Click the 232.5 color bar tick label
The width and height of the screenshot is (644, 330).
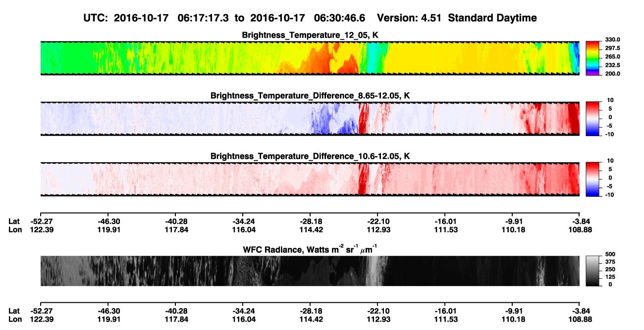click(613, 65)
